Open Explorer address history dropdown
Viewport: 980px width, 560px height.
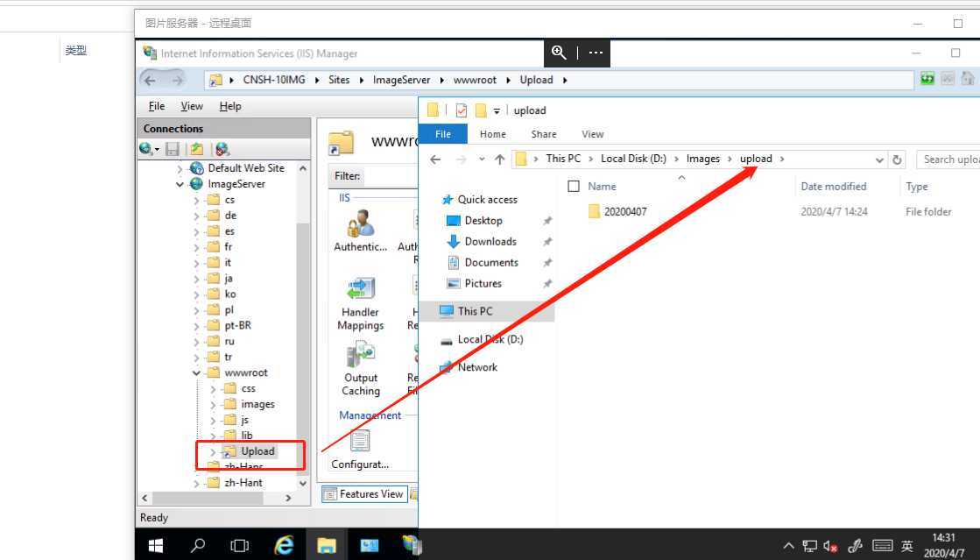click(x=879, y=160)
